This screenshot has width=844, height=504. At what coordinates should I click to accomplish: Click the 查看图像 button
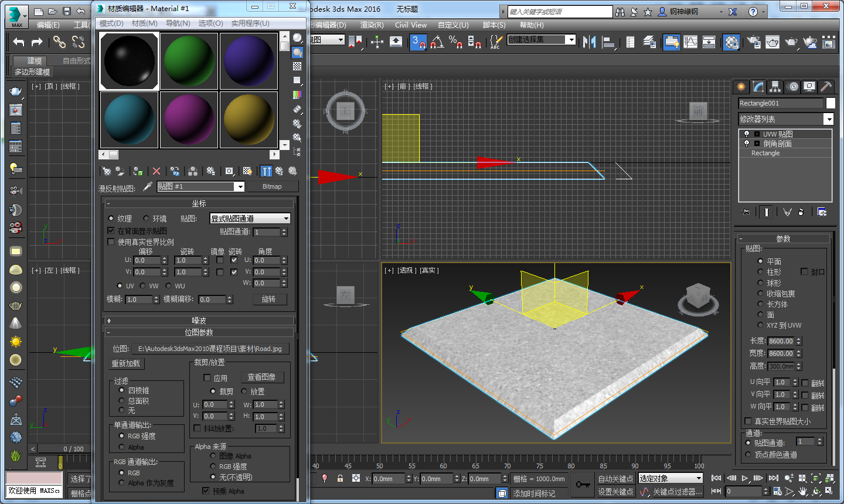tap(261, 377)
